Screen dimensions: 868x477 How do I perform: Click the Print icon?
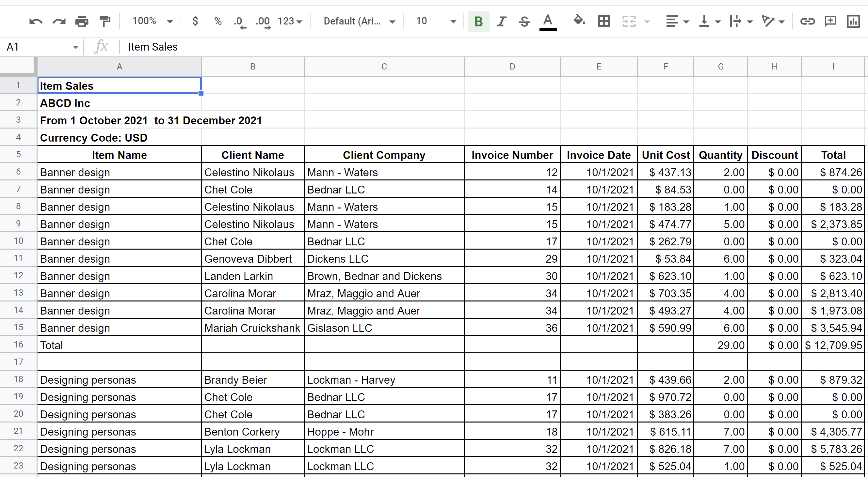pos(82,22)
